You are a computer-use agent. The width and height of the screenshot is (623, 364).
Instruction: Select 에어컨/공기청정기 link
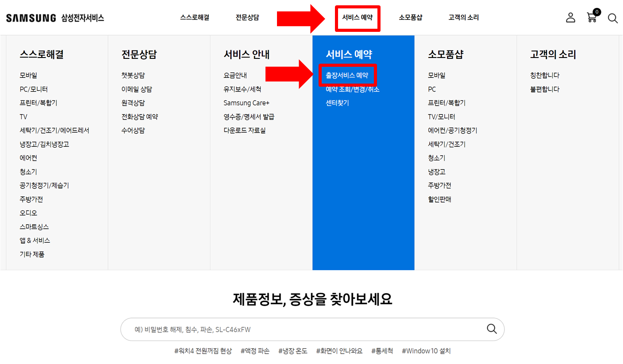point(453,130)
